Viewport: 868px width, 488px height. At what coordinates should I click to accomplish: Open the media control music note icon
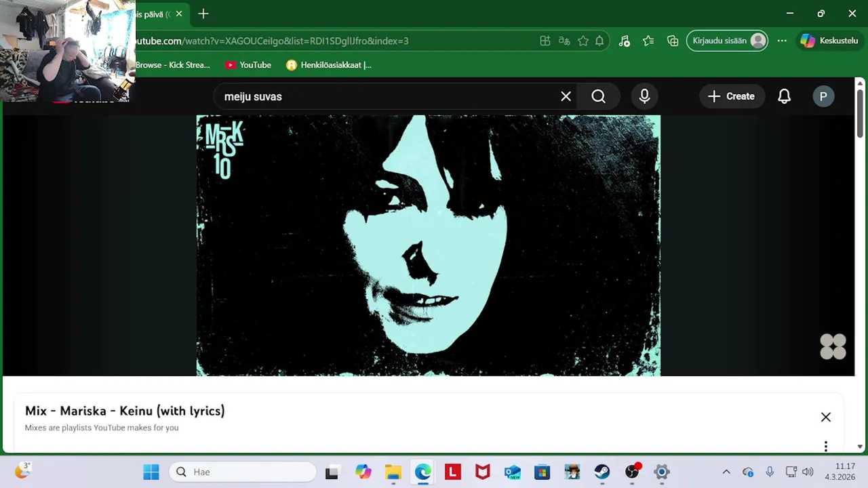coord(625,41)
